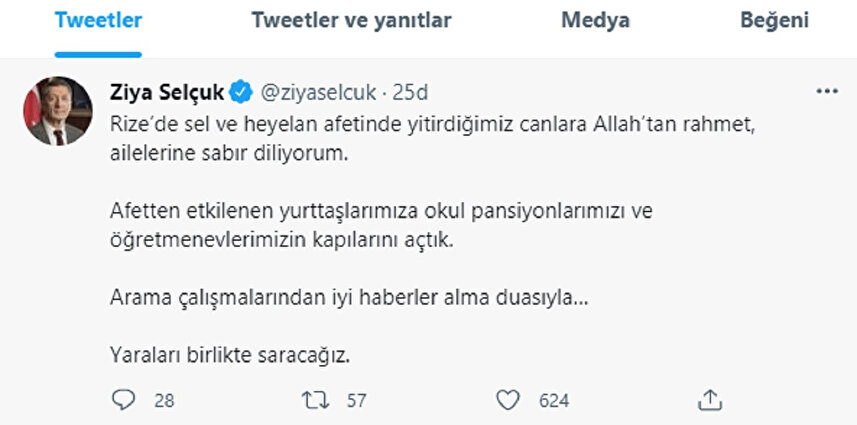Screen dimensions: 857x425
Task: Open the @ziyaselcuk handle link
Action: click(318, 93)
